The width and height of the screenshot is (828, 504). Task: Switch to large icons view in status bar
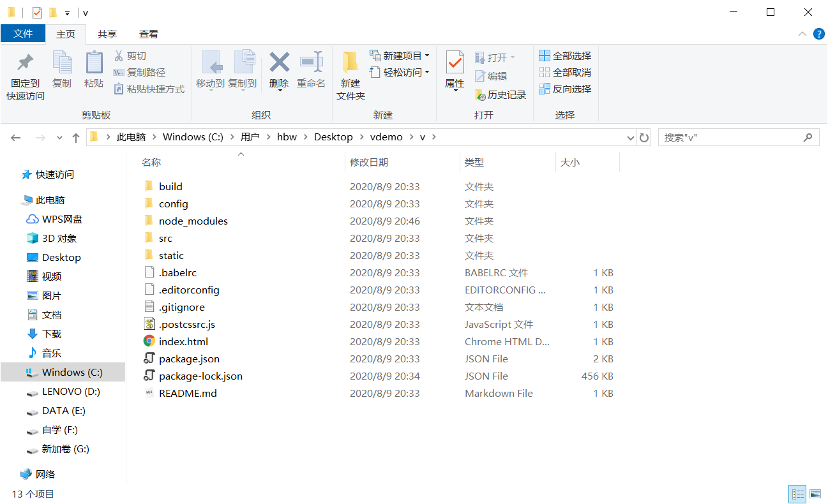pyautogui.click(x=815, y=494)
